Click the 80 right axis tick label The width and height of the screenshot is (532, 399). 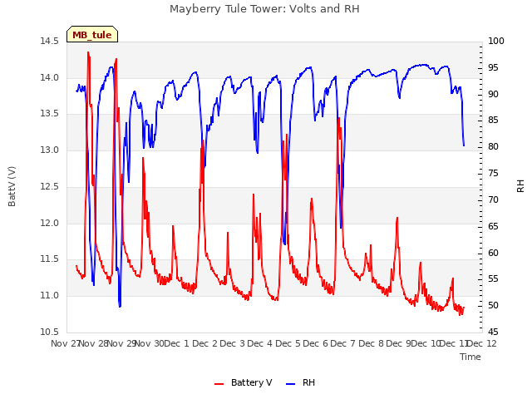tap(493, 146)
